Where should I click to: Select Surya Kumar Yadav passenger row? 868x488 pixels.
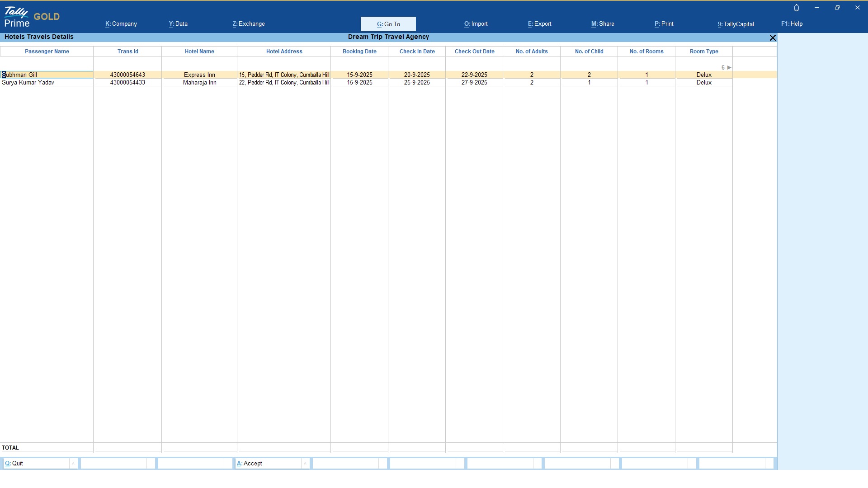pos(28,83)
